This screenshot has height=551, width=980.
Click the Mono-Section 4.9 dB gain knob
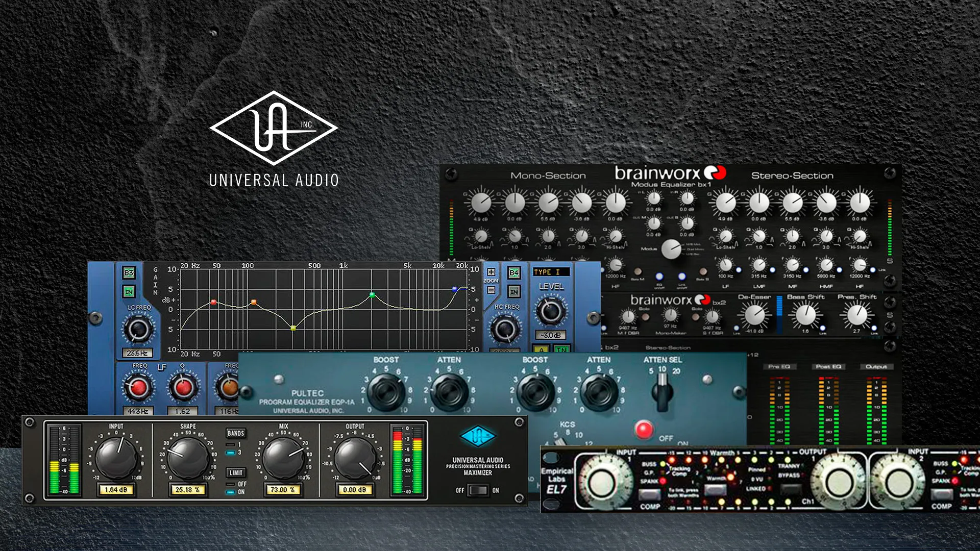(481, 203)
